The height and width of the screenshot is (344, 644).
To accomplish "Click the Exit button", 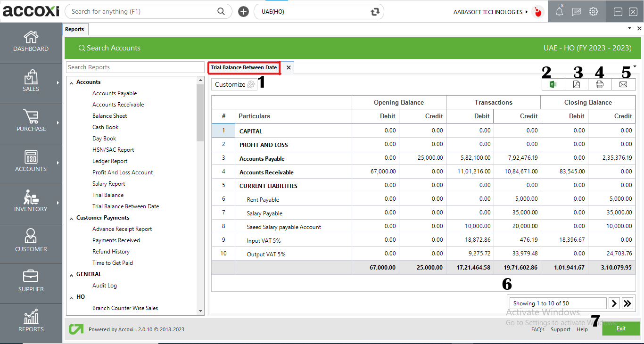I will (621, 328).
